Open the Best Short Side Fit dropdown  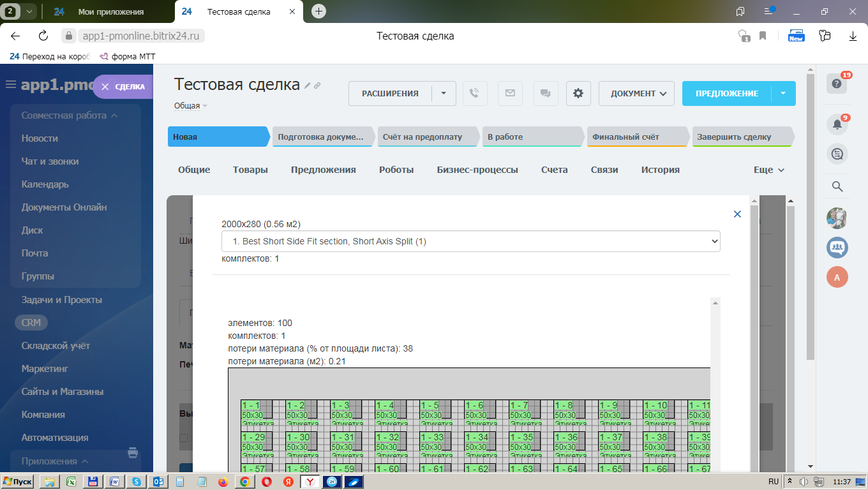point(470,241)
